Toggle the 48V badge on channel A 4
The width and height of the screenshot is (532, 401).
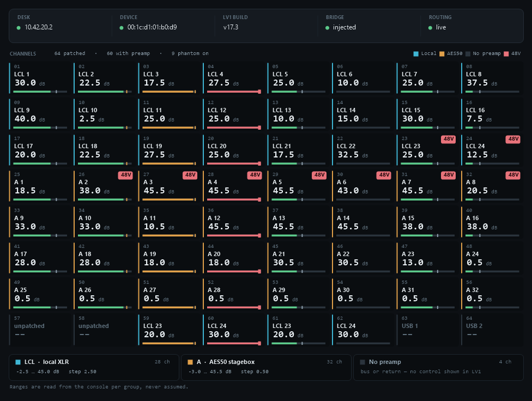point(255,175)
